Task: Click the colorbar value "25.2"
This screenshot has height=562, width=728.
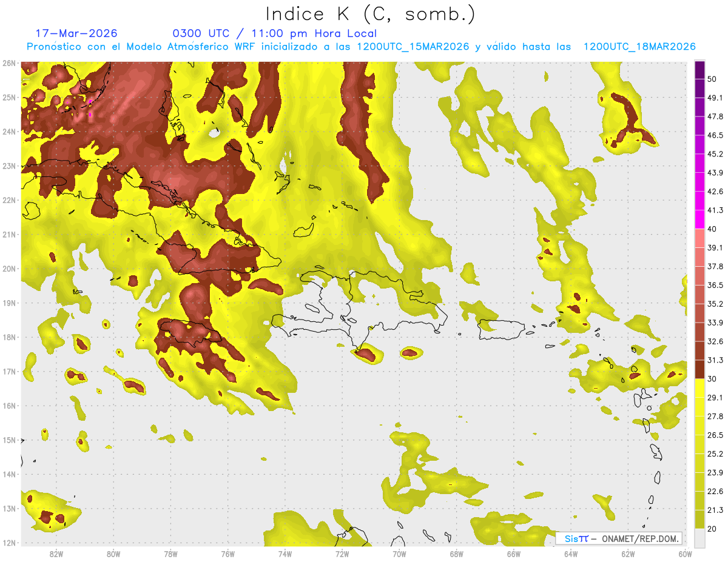Action: [x=715, y=453]
